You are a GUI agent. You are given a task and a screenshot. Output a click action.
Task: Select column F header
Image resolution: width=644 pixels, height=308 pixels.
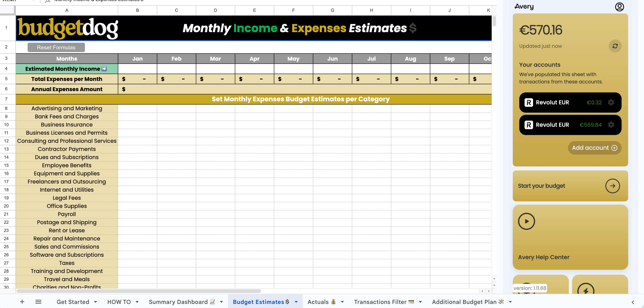click(293, 10)
